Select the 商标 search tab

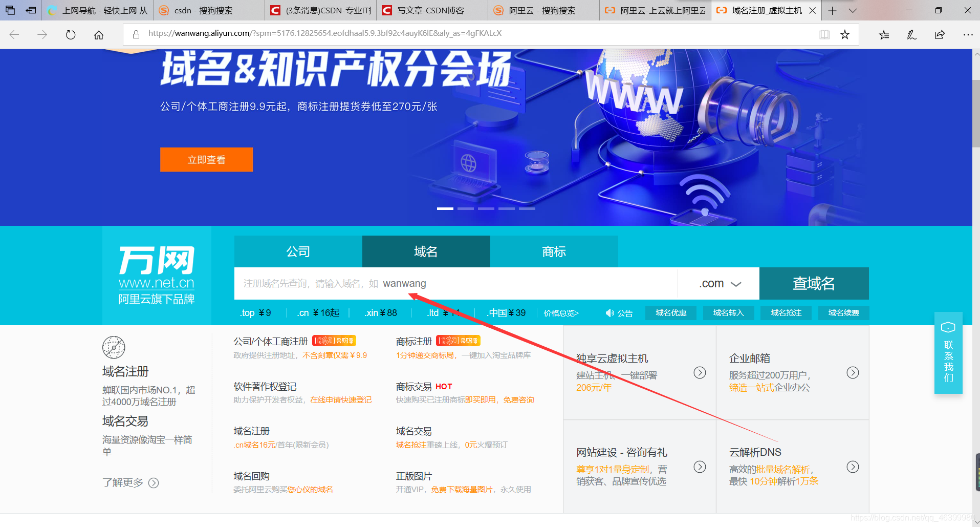click(554, 251)
